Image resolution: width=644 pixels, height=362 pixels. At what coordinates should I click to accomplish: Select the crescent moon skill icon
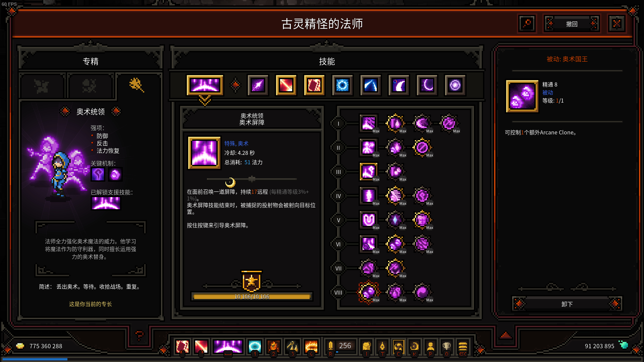point(427,85)
